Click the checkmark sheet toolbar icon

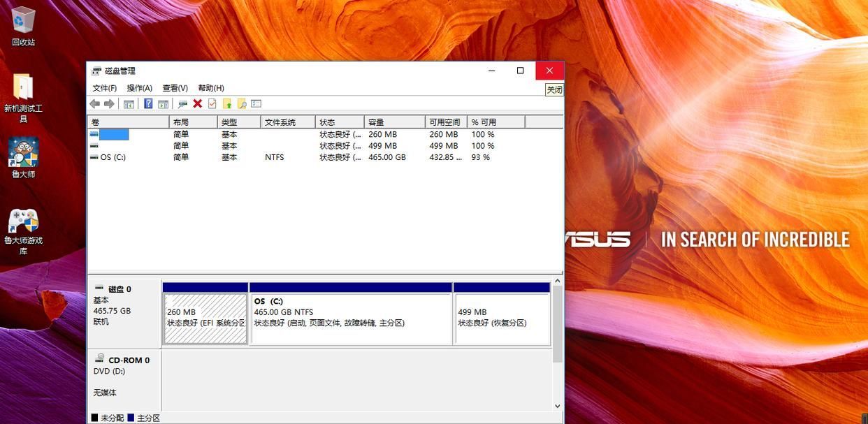click(212, 103)
